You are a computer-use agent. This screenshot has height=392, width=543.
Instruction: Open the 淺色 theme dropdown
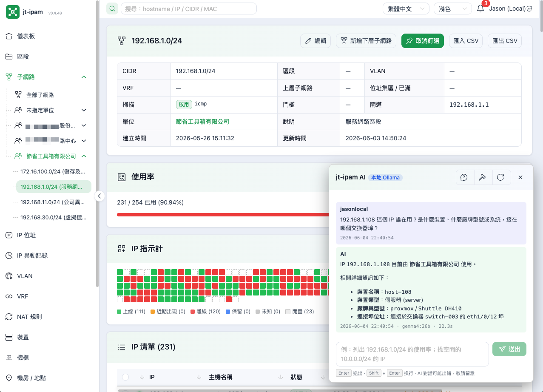tap(453, 9)
